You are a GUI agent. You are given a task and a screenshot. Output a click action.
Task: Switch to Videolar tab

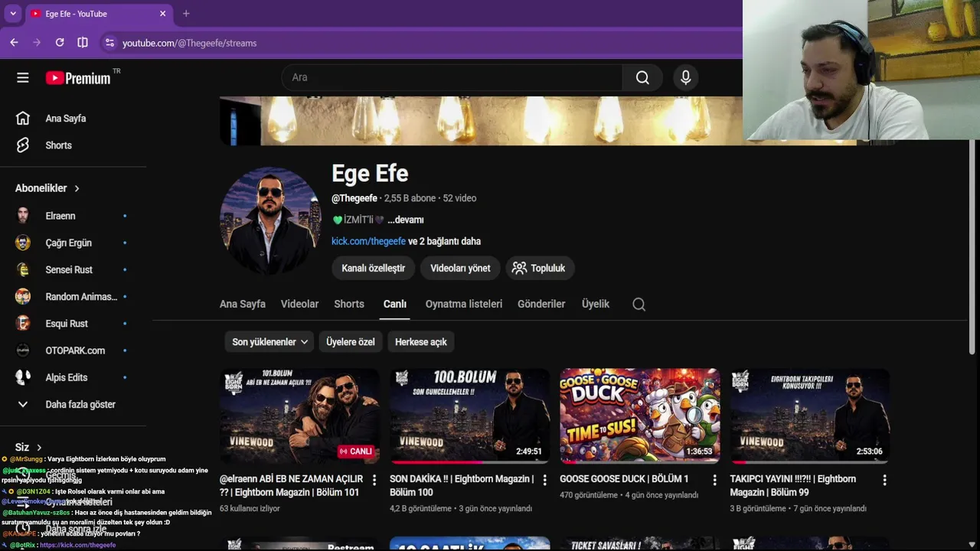(299, 304)
